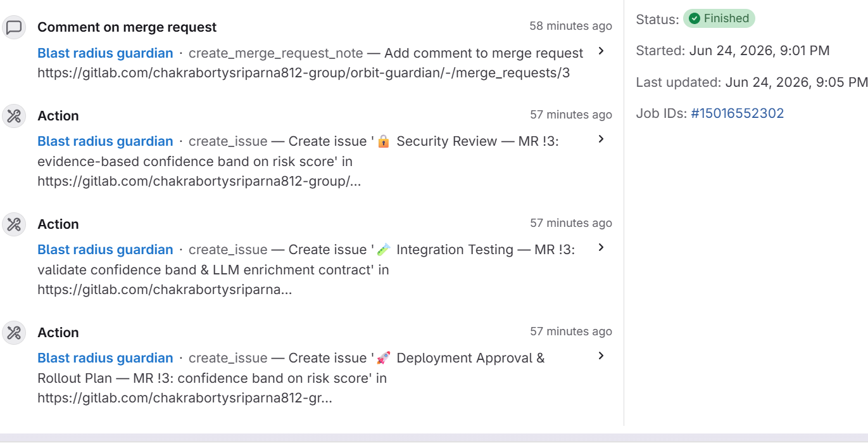Open Blast radius guardian link in Deployment Approval entry

(x=105, y=358)
